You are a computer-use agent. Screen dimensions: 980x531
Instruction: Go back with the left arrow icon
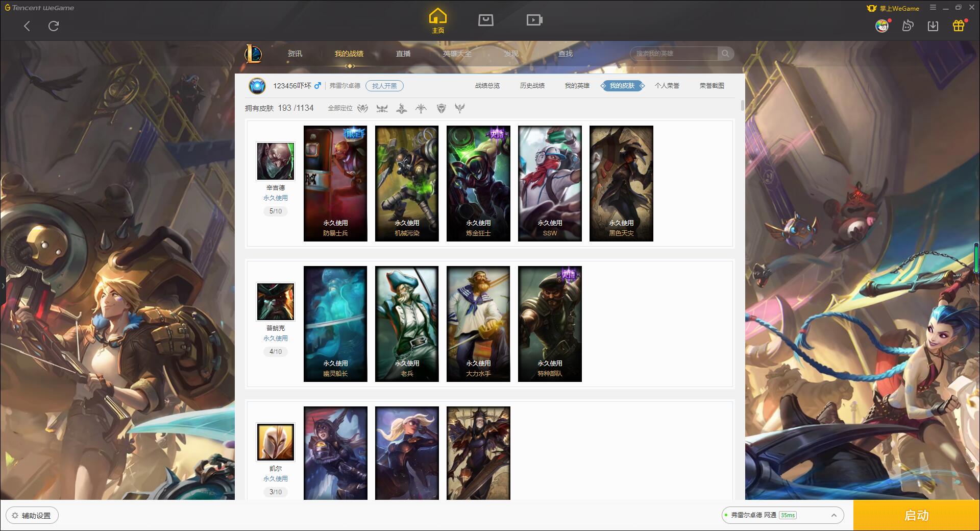pyautogui.click(x=27, y=26)
